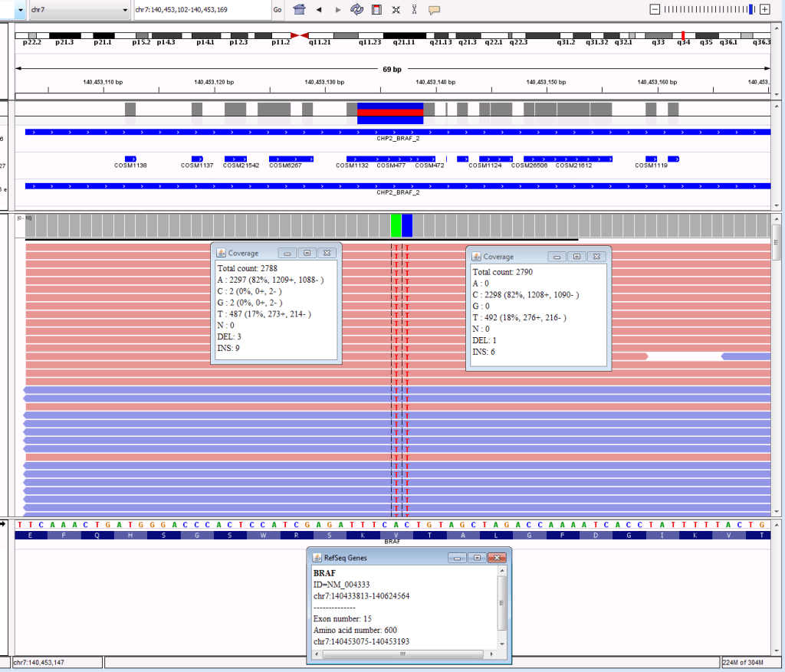Click the zoom in plus button
The height and width of the screenshot is (672, 785).
(x=764, y=9)
